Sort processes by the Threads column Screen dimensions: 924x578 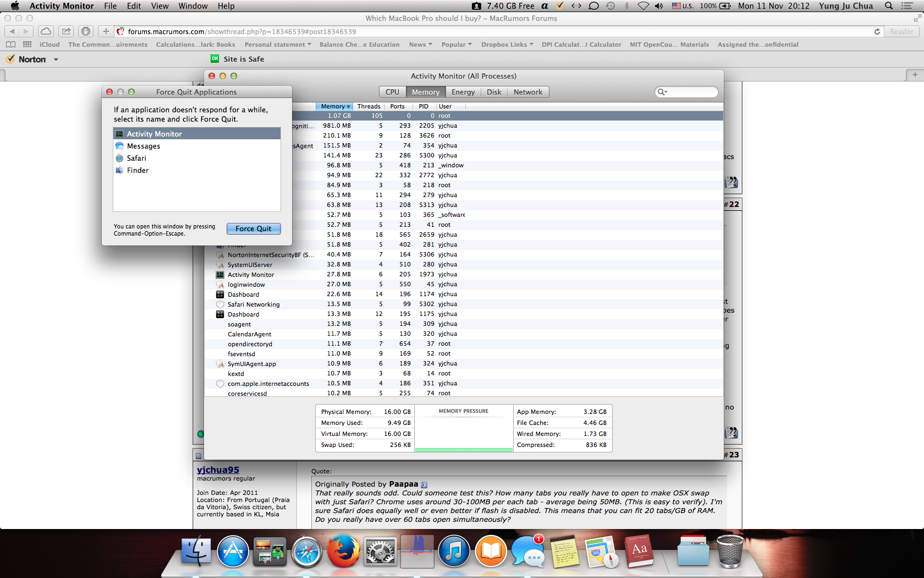(369, 106)
